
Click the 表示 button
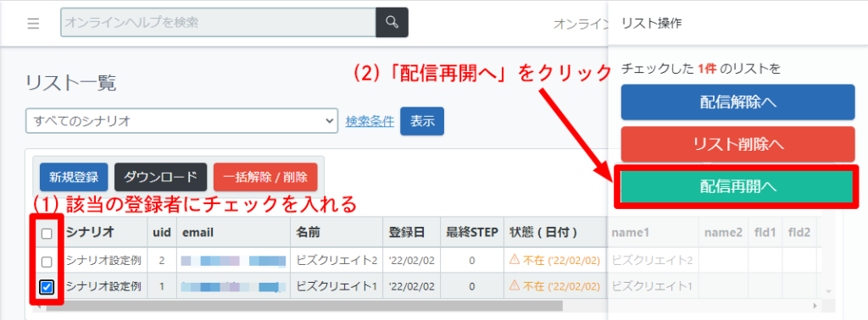422,121
